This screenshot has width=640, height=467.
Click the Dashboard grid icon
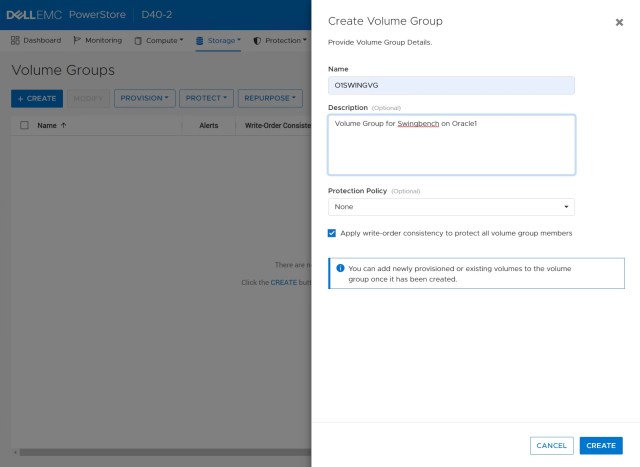16,41
